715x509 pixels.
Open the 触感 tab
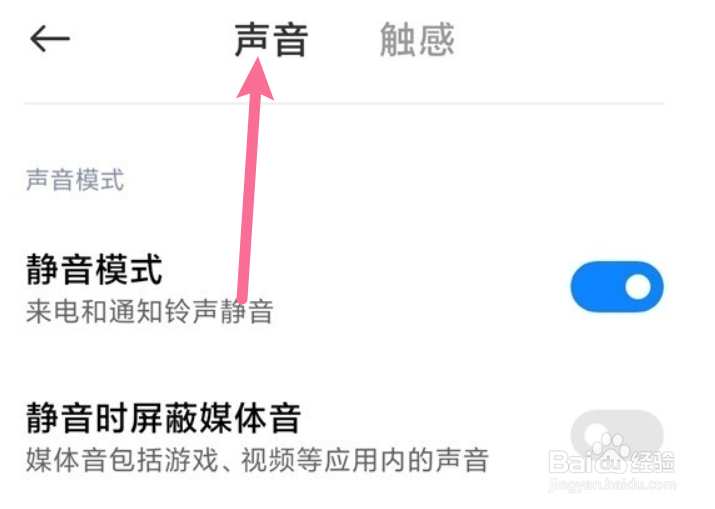pos(417,40)
